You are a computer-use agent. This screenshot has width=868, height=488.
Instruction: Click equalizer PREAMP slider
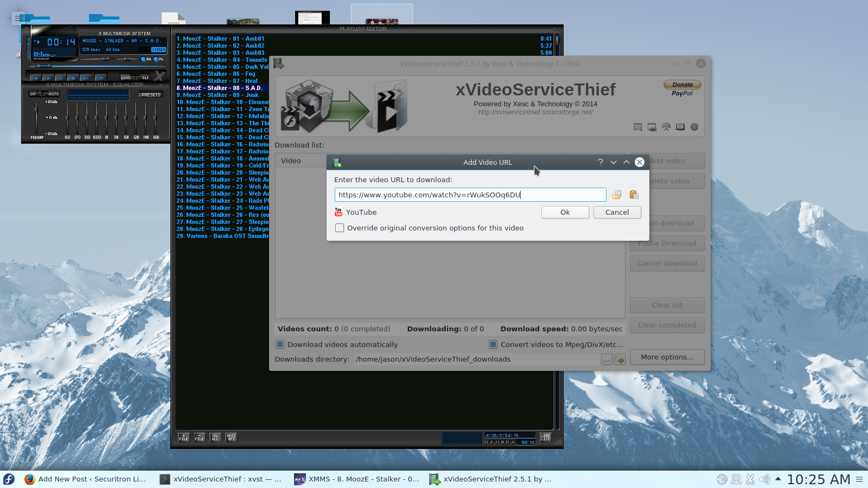(36, 117)
